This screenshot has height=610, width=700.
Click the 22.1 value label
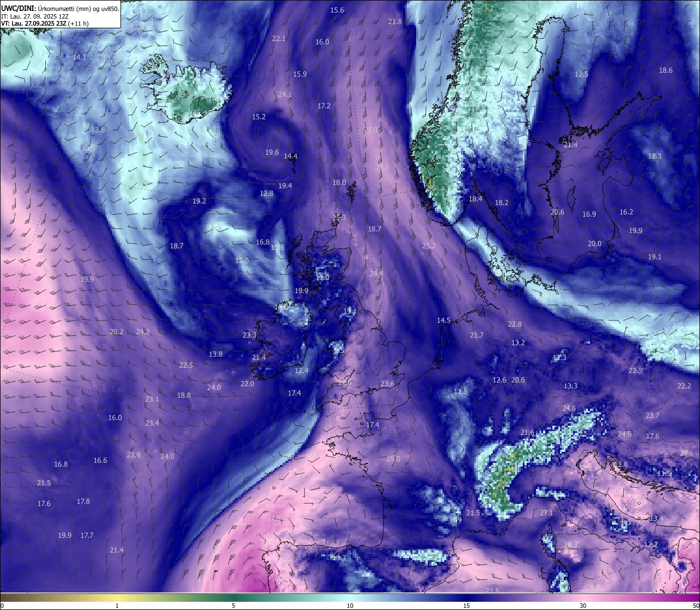click(279, 38)
